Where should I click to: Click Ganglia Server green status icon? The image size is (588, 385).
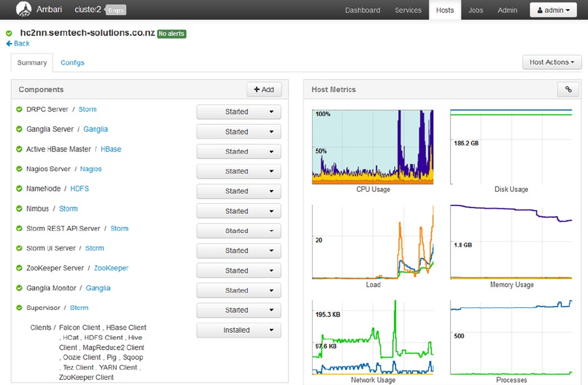point(19,129)
